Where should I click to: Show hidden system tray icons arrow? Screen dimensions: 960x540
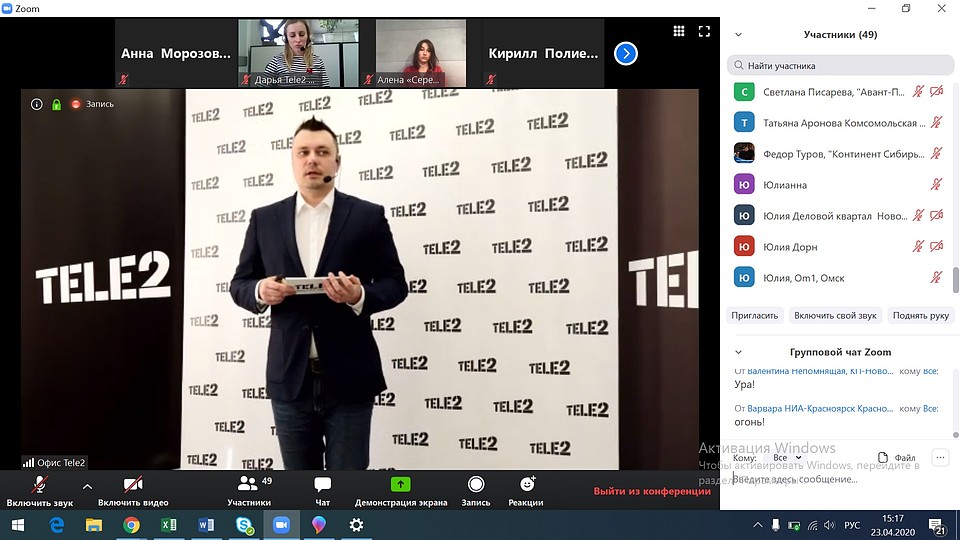[757, 525]
